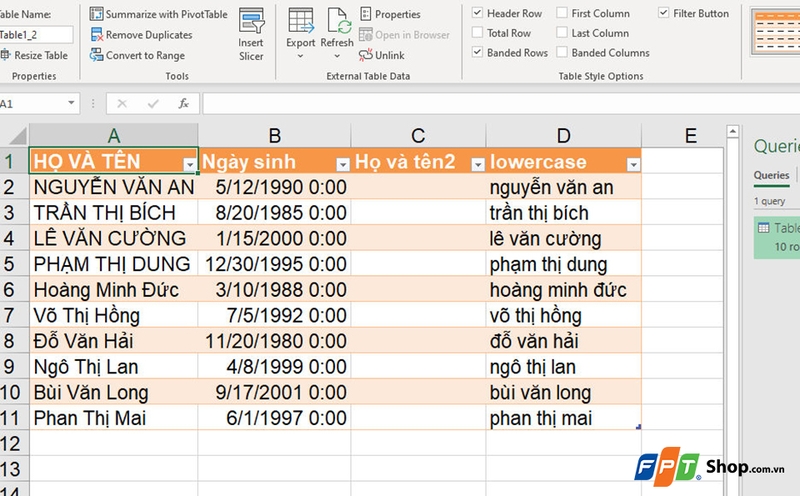Select column C header
Viewport: 800px width, 496px height.
point(418,136)
